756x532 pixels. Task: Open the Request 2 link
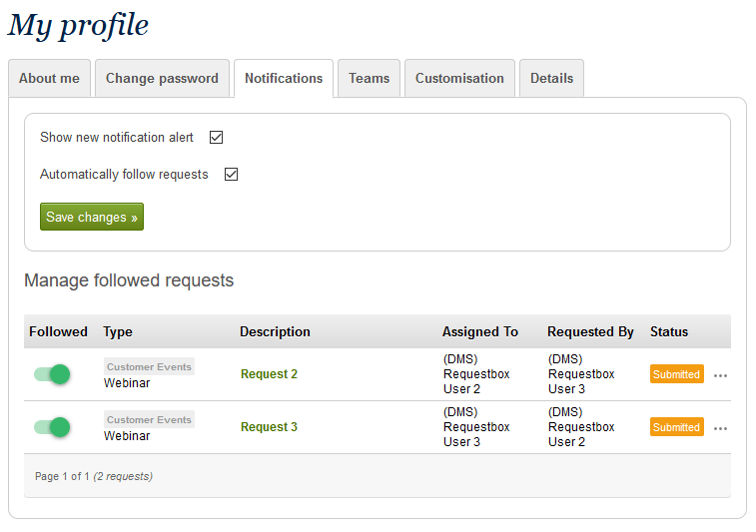point(269,374)
